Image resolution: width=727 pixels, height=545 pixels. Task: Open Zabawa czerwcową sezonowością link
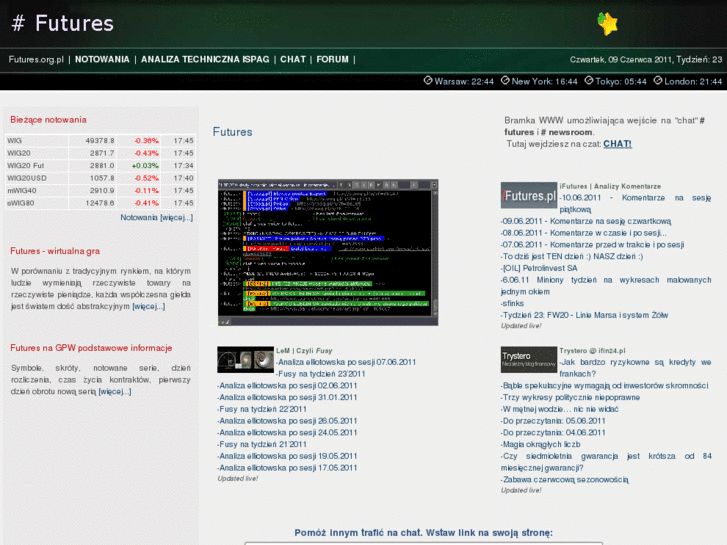click(x=565, y=480)
